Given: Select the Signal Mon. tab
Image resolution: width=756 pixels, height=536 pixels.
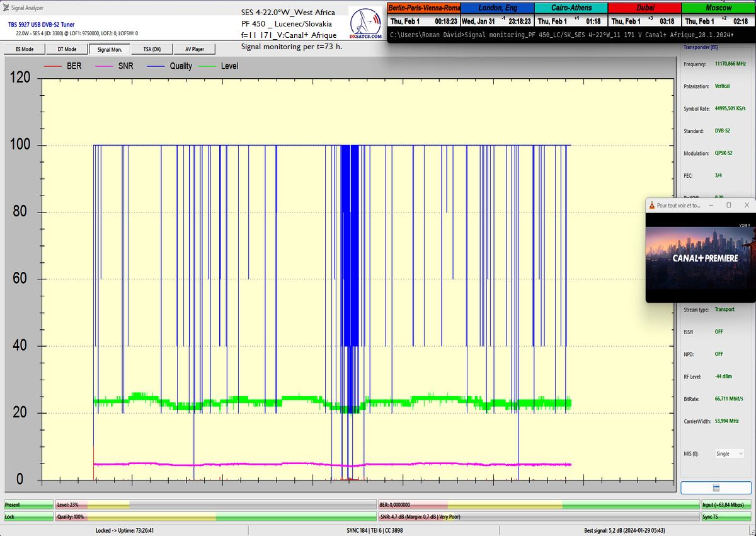Looking at the screenshot, I should [110, 49].
